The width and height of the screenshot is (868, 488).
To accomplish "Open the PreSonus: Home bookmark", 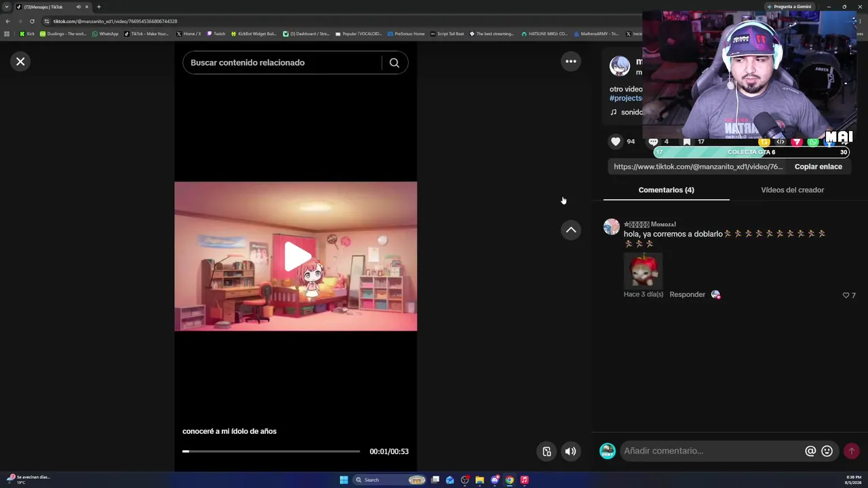I will coord(406,34).
